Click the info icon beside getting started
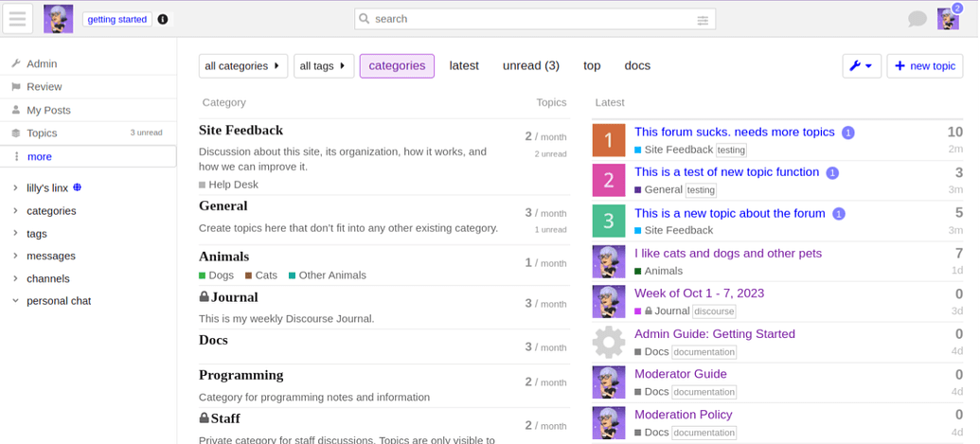 tap(163, 19)
